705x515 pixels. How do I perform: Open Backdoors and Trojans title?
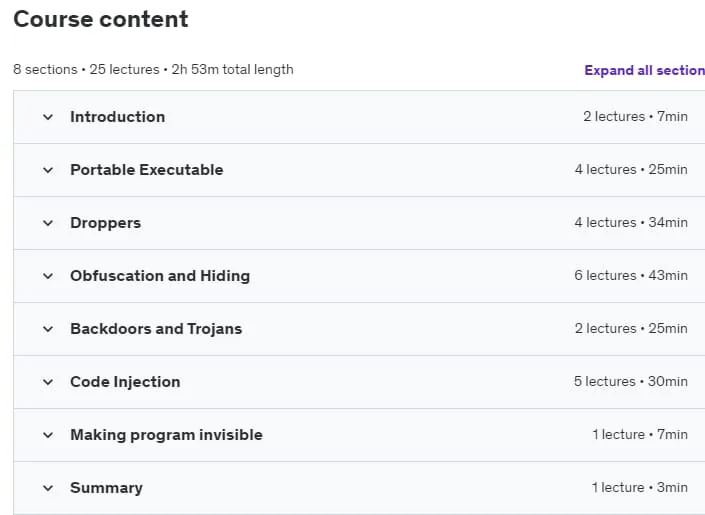tap(156, 329)
